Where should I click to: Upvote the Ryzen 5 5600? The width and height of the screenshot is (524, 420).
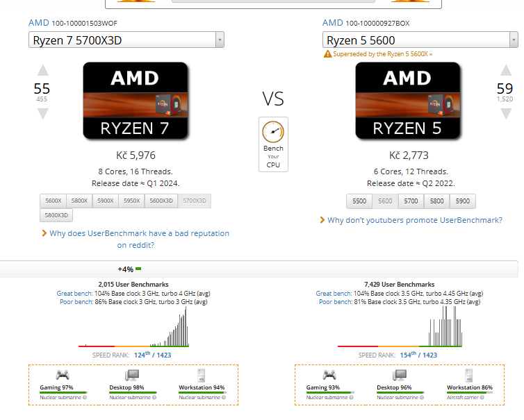pos(505,70)
